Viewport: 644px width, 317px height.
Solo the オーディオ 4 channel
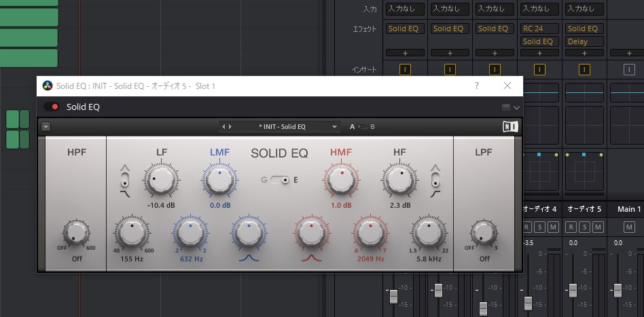coord(539,227)
